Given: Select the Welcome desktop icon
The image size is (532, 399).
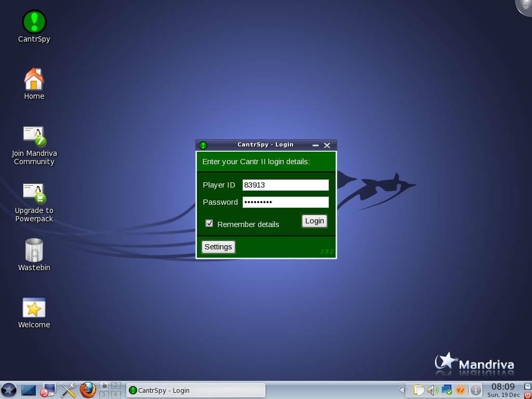Looking at the screenshot, I should [34, 313].
